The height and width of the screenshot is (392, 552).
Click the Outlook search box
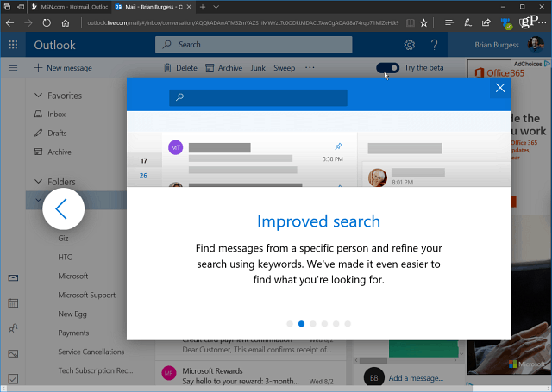click(x=254, y=45)
